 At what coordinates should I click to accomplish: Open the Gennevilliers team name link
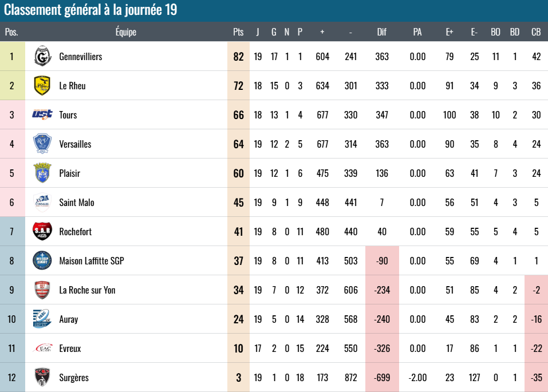(x=81, y=57)
